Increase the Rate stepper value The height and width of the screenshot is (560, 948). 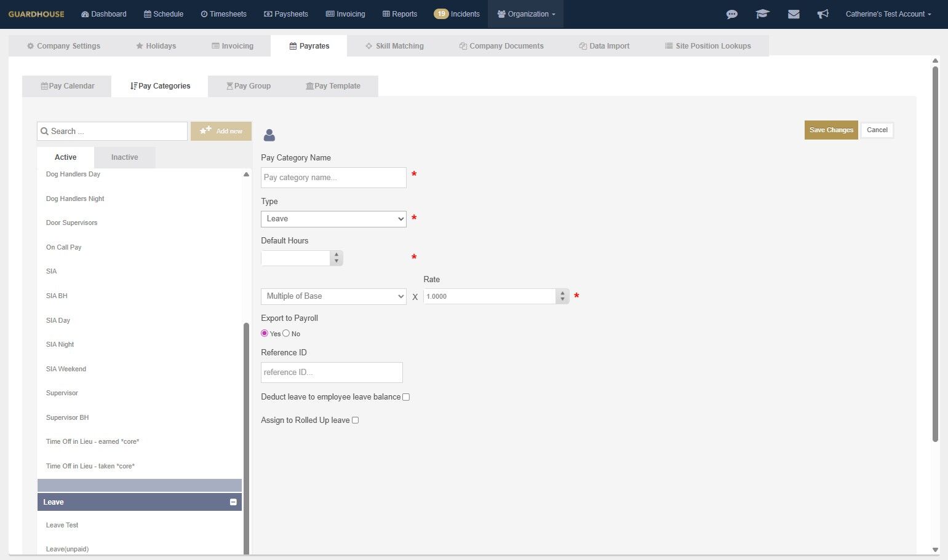click(562, 293)
